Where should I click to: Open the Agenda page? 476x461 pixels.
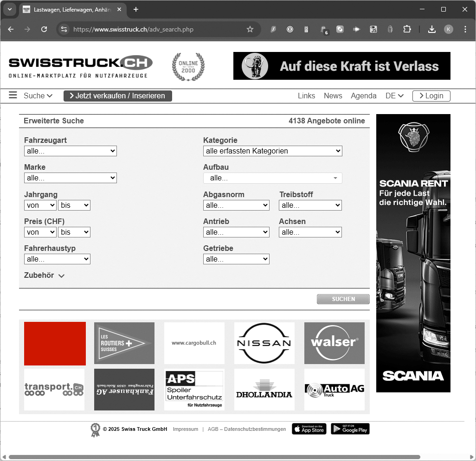[363, 96]
